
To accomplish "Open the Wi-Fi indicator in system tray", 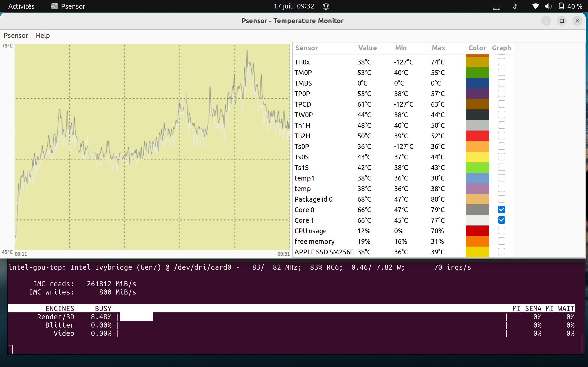I will point(535,6).
